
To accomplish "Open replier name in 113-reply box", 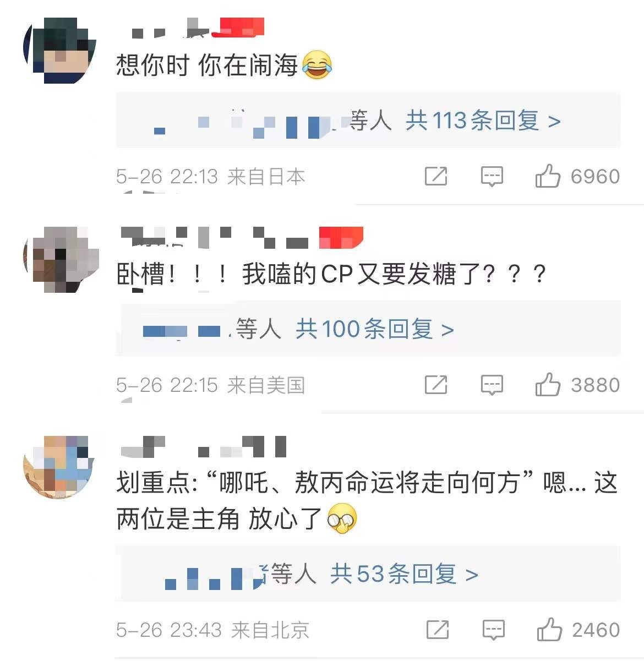I will click(x=250, y=121).
